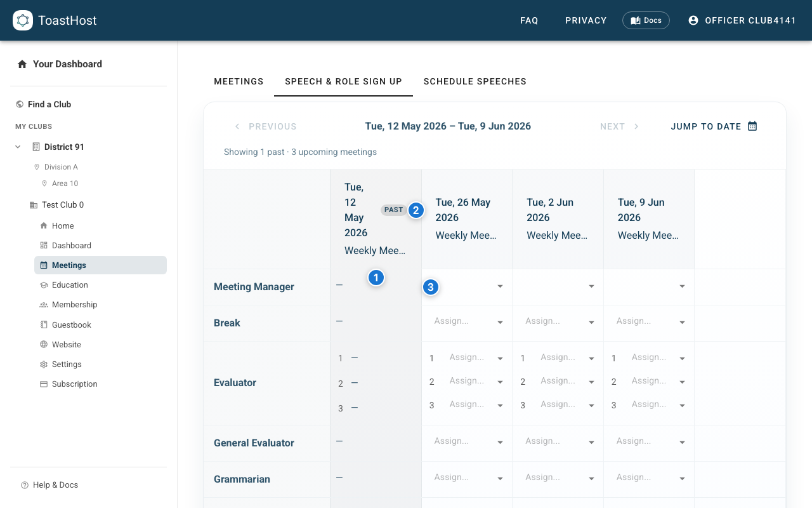The image size is (812, 508).
Task: Open Evaluator 1 dropdown for 26 May
Action: [x=475, y=358]
